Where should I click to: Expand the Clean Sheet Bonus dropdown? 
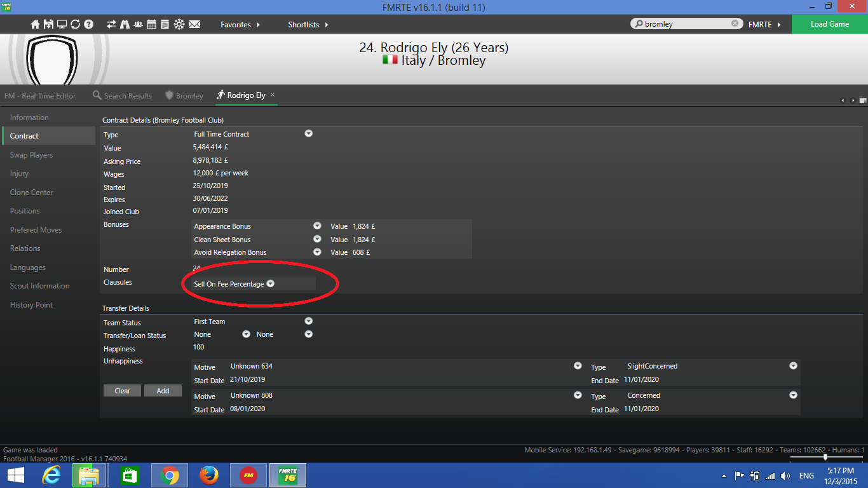click(317, 239)
